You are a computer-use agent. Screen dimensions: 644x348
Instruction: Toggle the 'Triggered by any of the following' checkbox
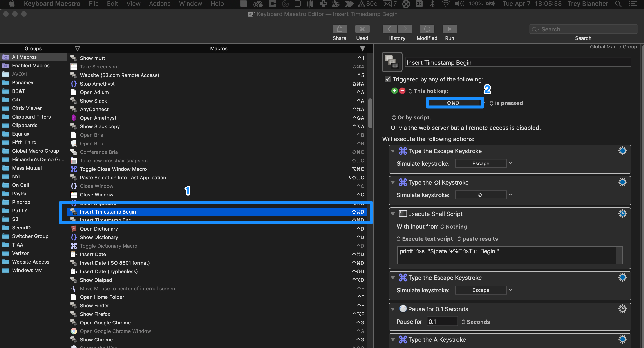tap(387, 79)
